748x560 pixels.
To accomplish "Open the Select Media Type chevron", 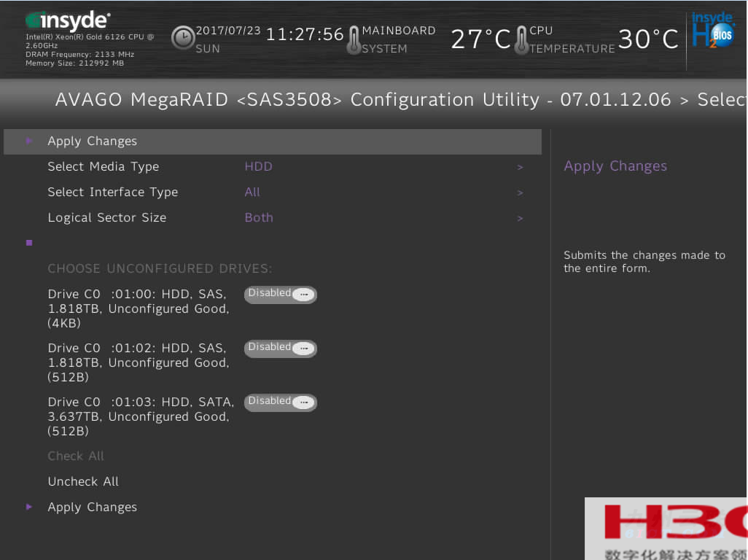I will (520, 168).
